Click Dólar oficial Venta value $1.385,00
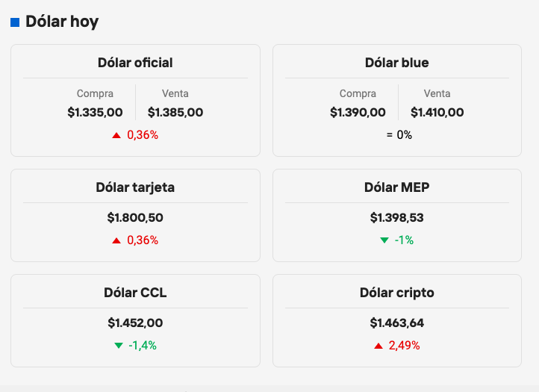This screenshot has width=539, height=392. tap(175, 113)
